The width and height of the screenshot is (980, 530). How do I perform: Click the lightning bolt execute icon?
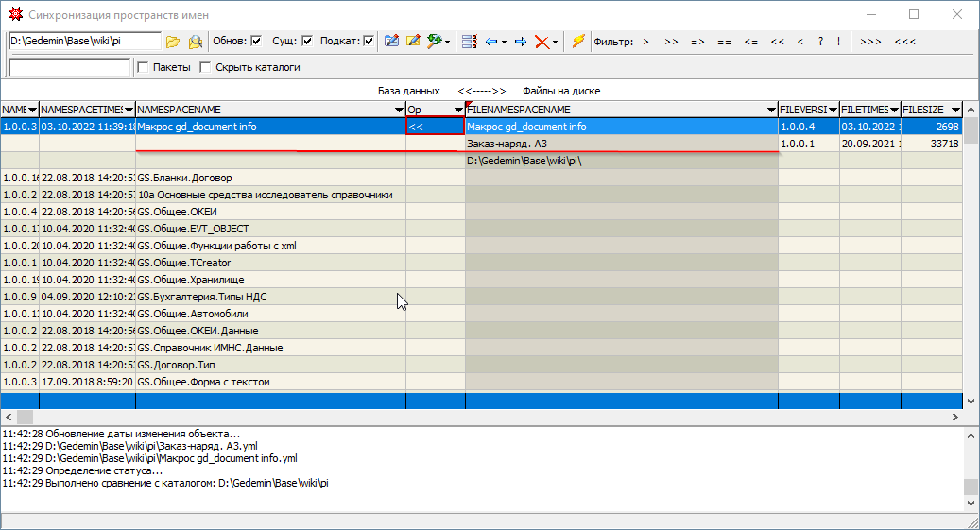tap(578, 42)
